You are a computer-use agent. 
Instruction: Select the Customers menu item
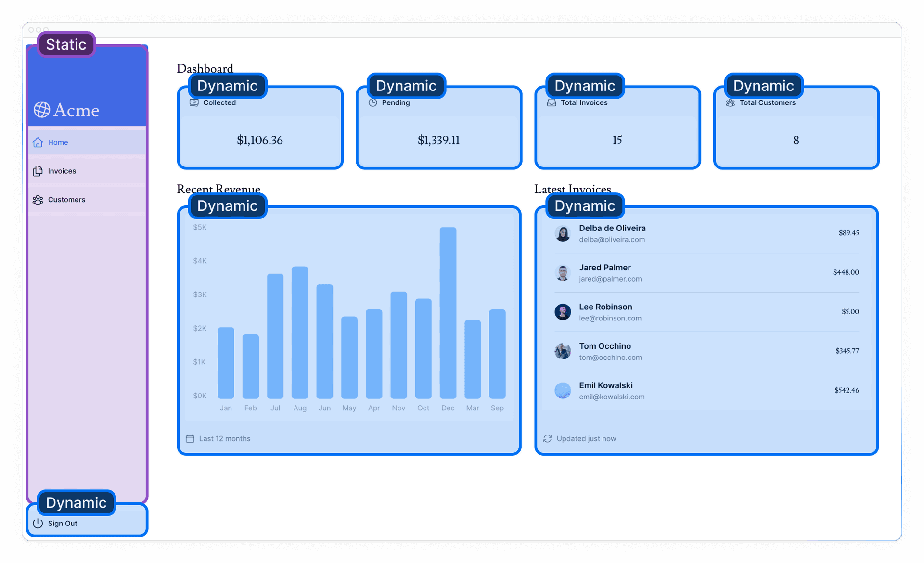point(66,199)
